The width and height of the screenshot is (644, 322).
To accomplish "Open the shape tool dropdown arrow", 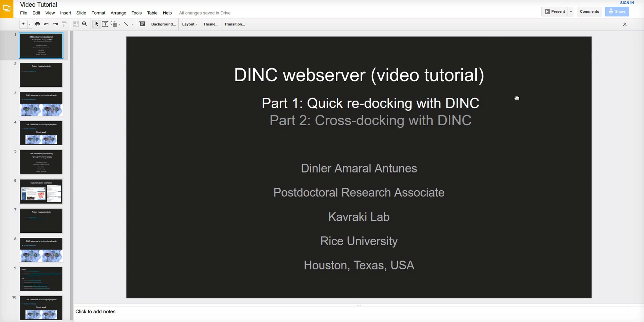I will point(120,24).
